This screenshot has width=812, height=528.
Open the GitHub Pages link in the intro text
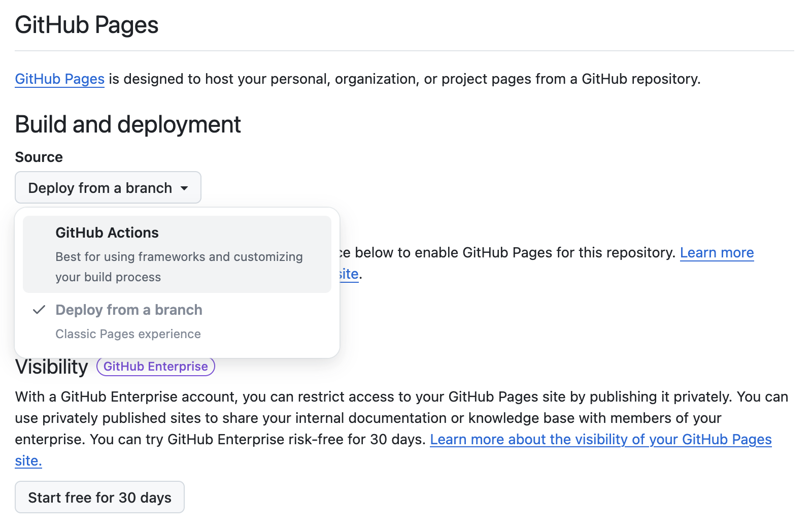click(59, 79)
